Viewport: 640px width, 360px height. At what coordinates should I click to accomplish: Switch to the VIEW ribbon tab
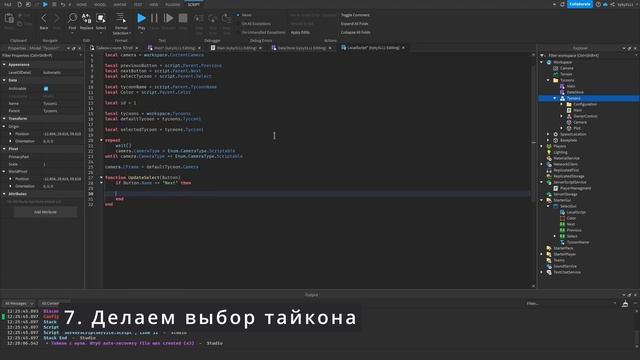tap(153, 4)
